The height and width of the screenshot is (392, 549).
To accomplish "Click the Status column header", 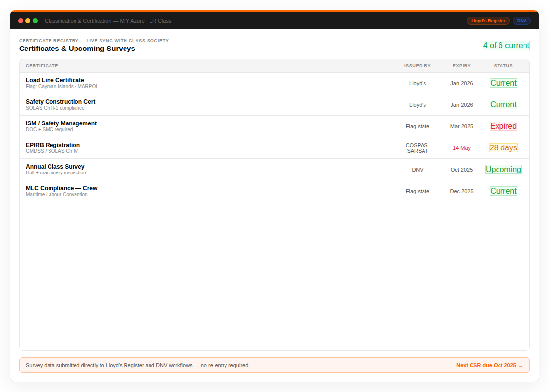I will 503,66.
